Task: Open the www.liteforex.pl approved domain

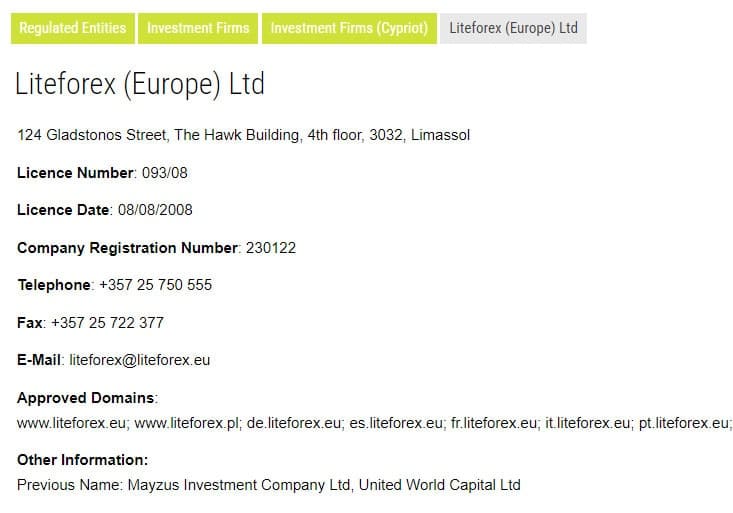Action: click(186, 423)
